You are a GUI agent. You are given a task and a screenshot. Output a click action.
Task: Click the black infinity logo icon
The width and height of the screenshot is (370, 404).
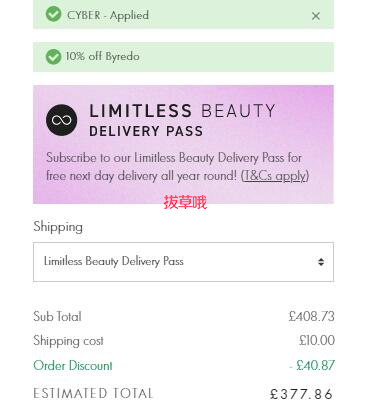point(61,120)
